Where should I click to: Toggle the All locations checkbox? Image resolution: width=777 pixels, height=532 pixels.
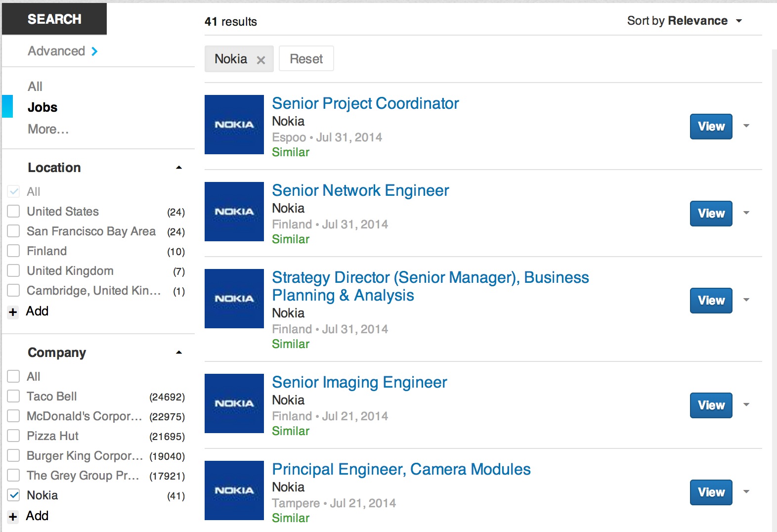pyautogui.click(x=13, y=192)
